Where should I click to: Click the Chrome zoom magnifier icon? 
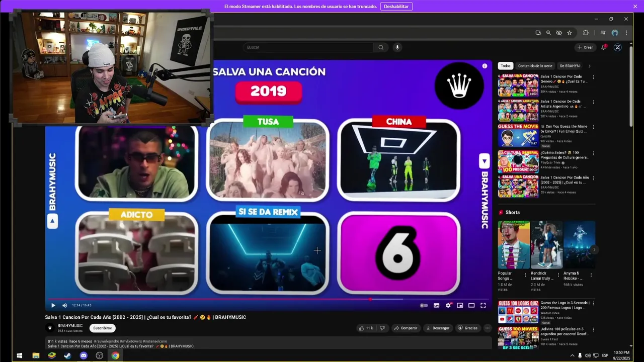(548, 33)
